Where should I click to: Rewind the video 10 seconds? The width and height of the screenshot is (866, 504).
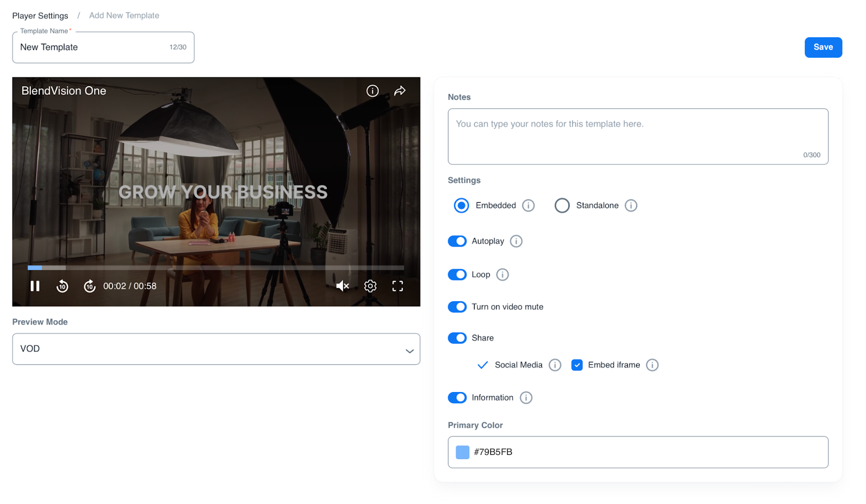62,286
